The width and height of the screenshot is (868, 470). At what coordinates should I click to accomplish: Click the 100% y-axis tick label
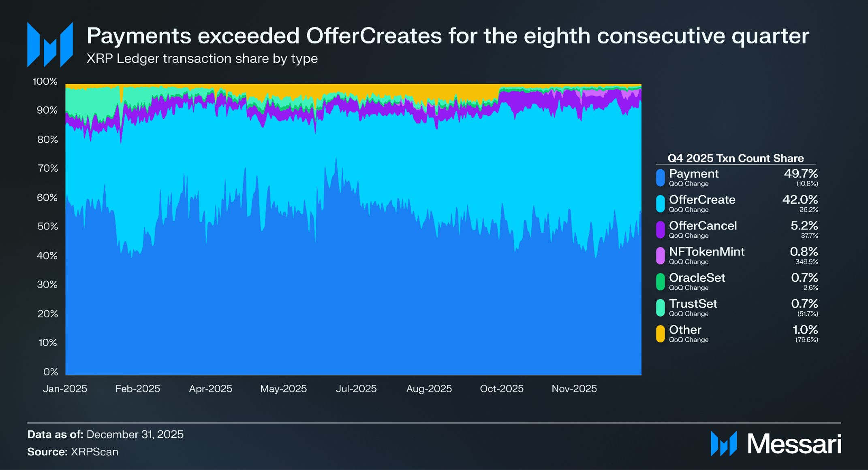click(45, 81)
